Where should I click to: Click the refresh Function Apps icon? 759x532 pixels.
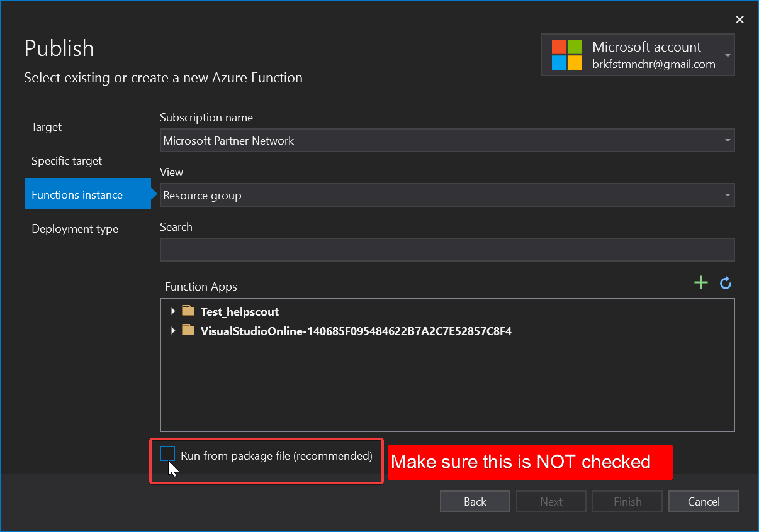[726, 284]
